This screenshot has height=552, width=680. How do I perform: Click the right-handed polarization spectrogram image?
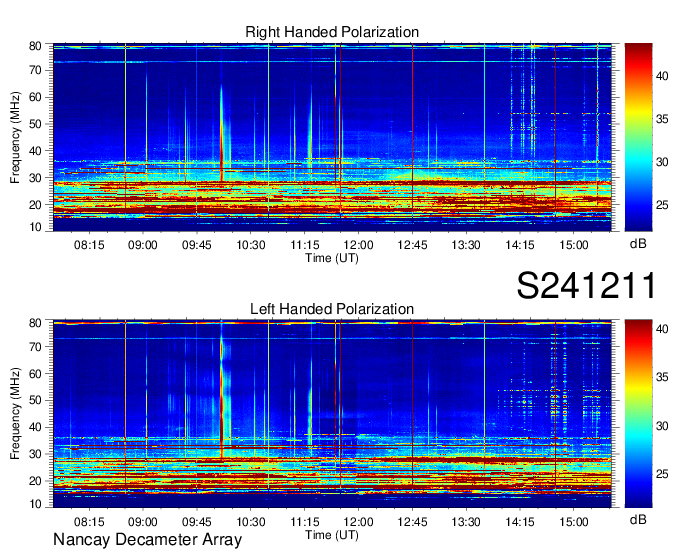coord(332,137)
